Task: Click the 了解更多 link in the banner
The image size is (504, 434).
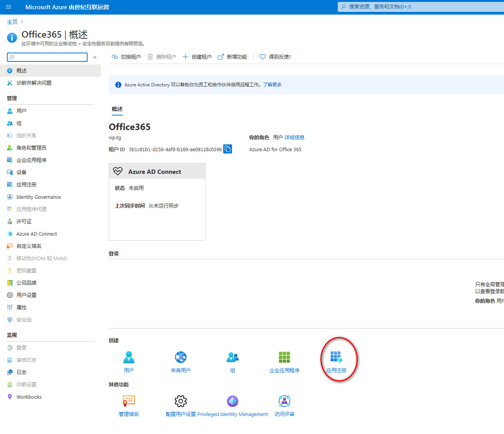Action: pos(272,85)
